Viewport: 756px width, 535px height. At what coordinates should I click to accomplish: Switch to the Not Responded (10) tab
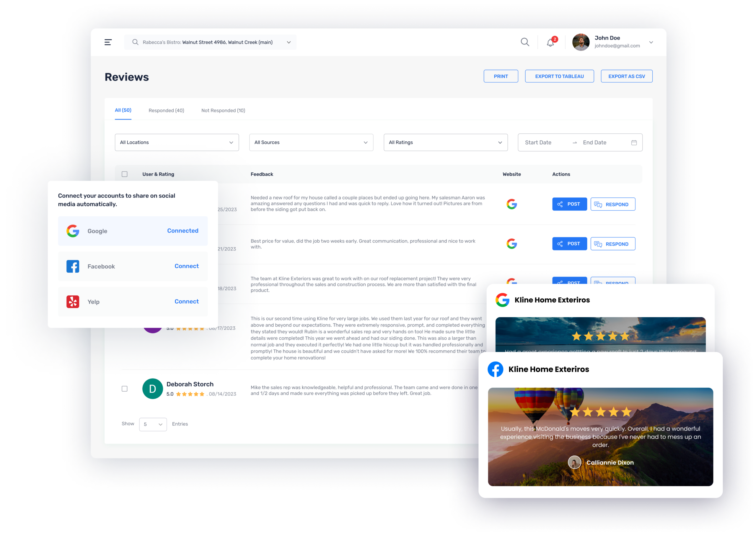(x=223, y=111)
